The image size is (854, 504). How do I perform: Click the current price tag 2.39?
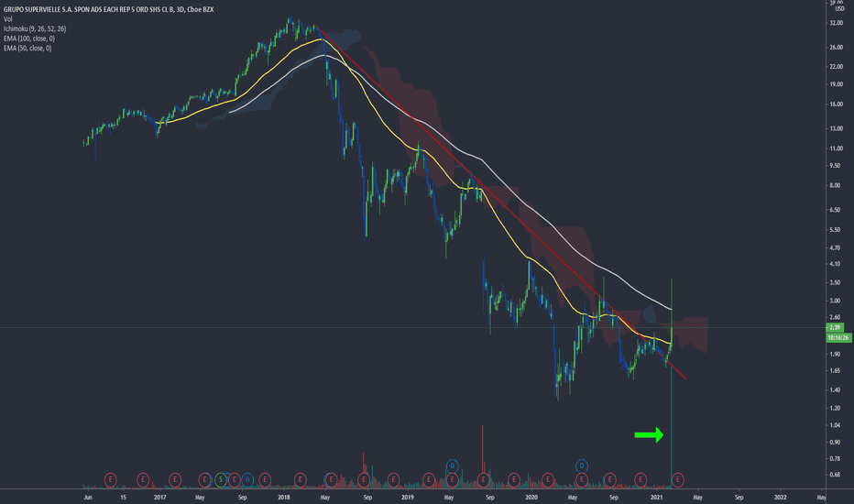[x=835, y=327]
